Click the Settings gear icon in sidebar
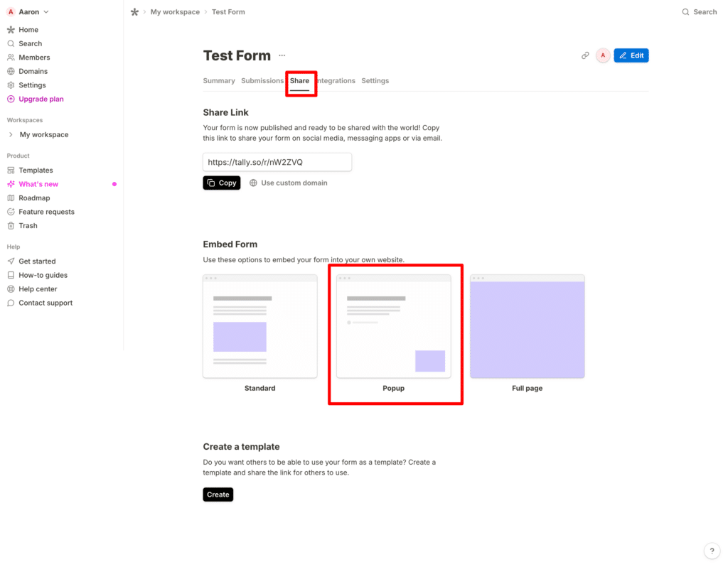Screen dimensions: 728x567 [x=11, y=85]
